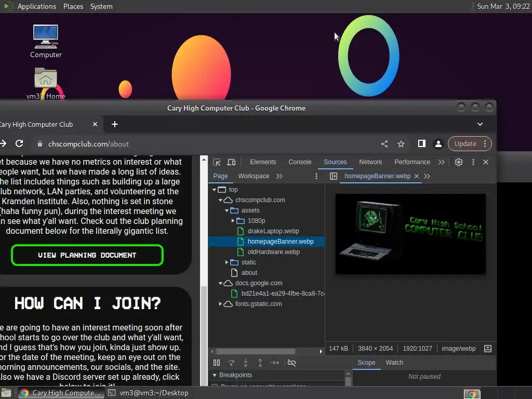Toggle Chrome side panel icon
532x399 pixels.
(422, 144)
